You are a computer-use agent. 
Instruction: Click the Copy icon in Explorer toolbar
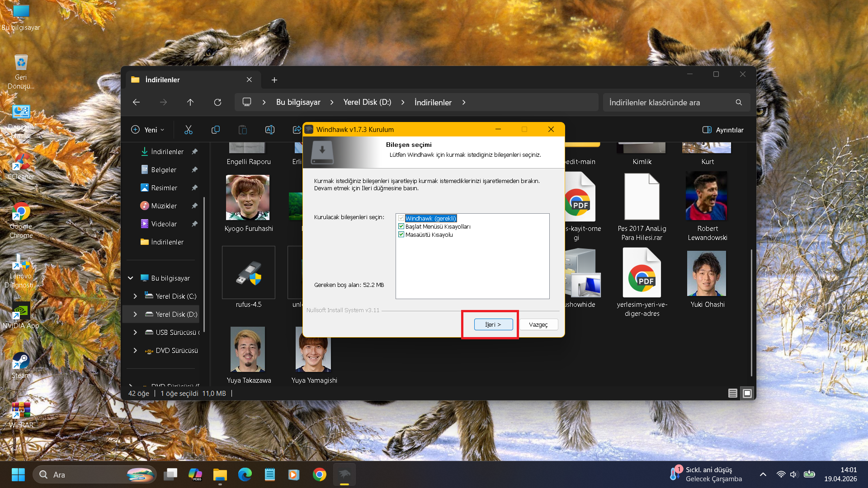(x=216, y=130)
